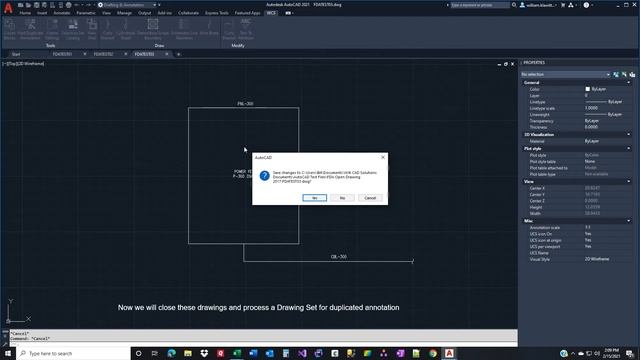
Task: Switch to the Start file tab
Action: pos(16,54)
